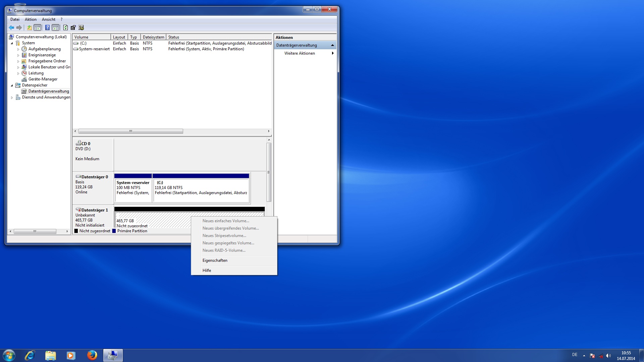This screenshot has height=362, width=644.
Task: Select the (C:) 119,14 GB partition block
Action: point(201,190)
